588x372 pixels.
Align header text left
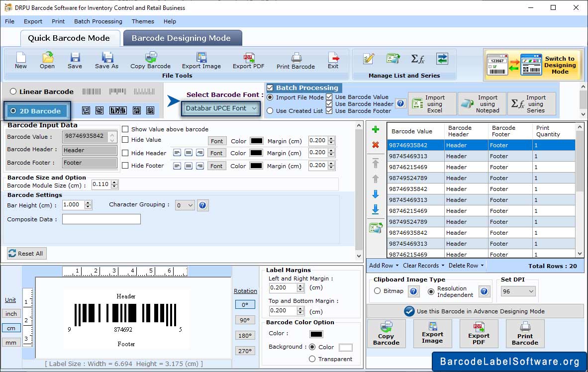click(177, 153)
